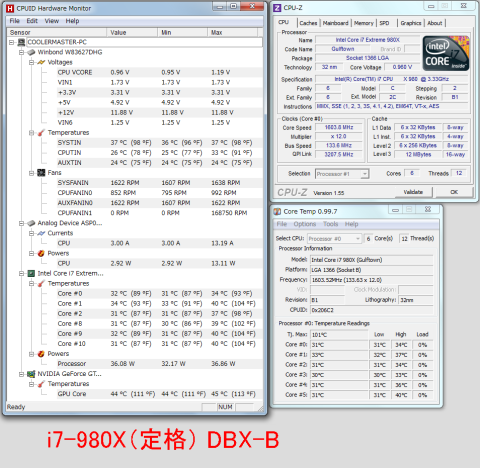Switch to CPU-Z Memory tab
Image resolution: width=480 pixels, height=468 pixels.
coord(364,23)
